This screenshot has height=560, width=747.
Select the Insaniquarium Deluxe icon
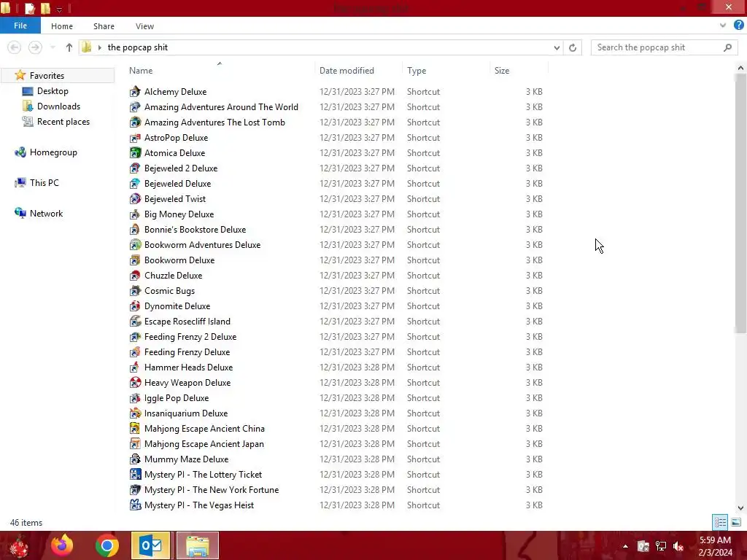[x=135, y=413]
